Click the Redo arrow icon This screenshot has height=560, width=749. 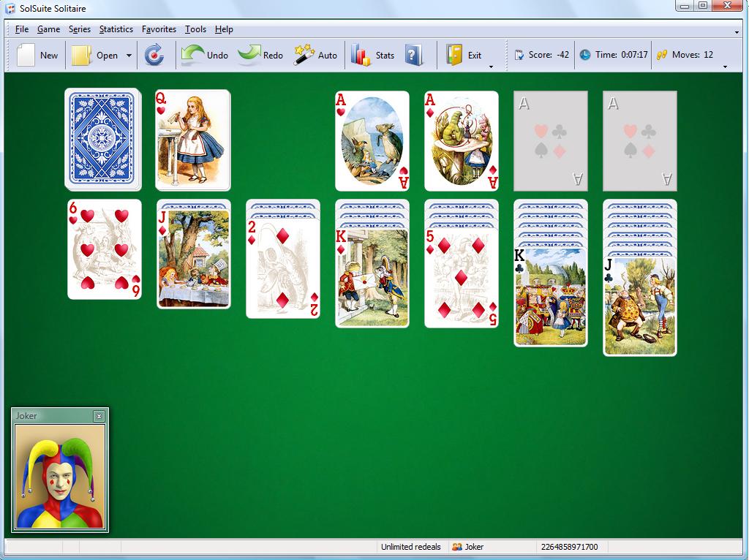click(x=249, y=55)
